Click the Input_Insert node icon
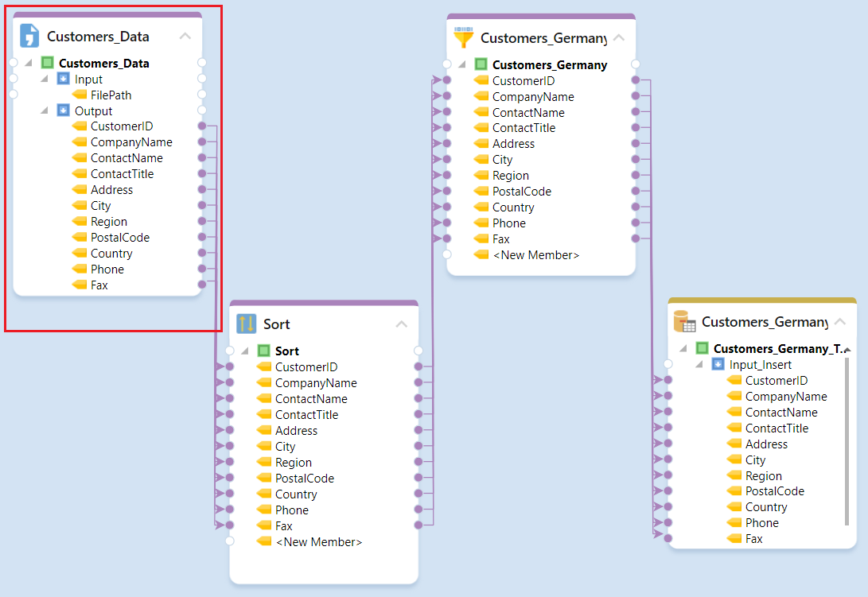 point(718,365)
